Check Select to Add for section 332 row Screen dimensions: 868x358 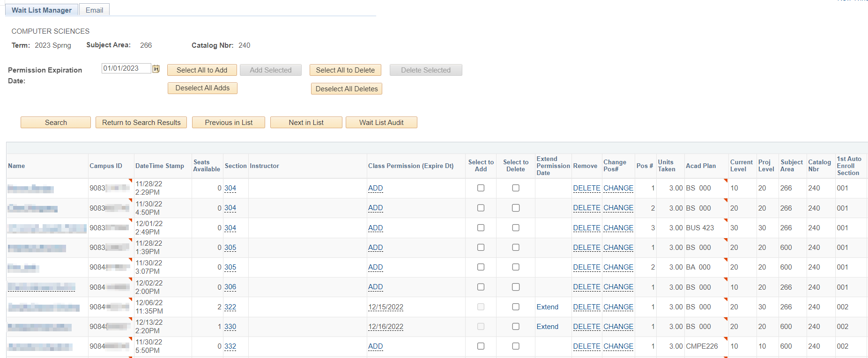tap(481, 346)
